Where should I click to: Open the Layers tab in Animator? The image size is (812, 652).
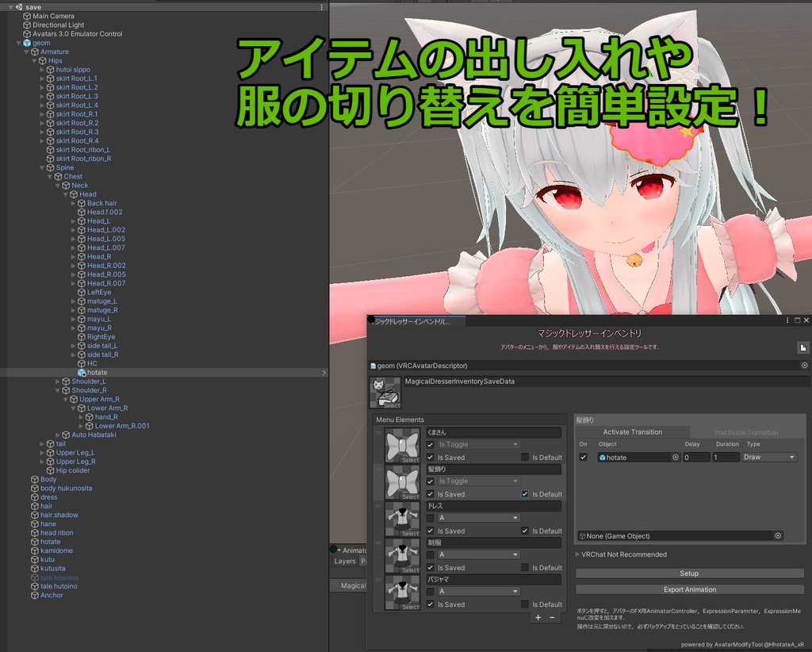pyautogui.click(x=345, y=562)
